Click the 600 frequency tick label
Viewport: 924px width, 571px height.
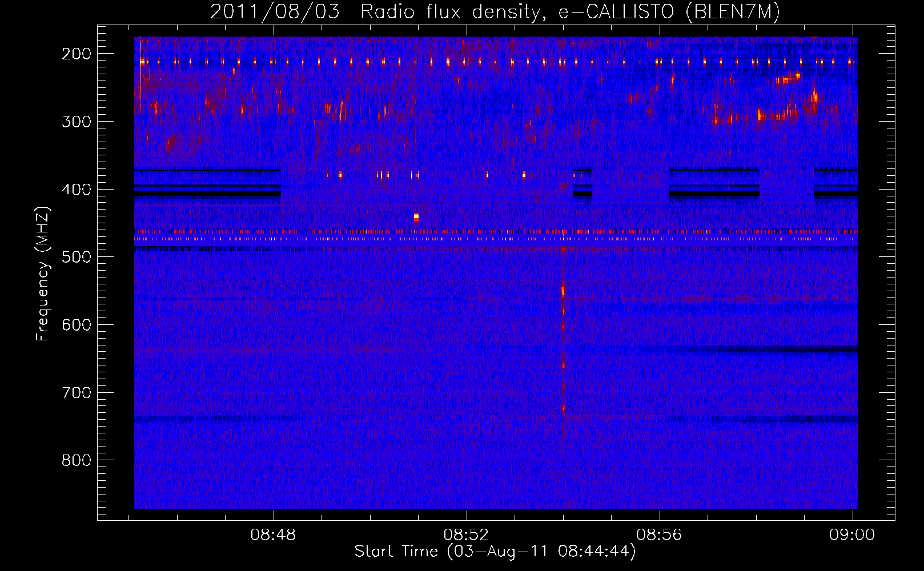pos(77,325)
